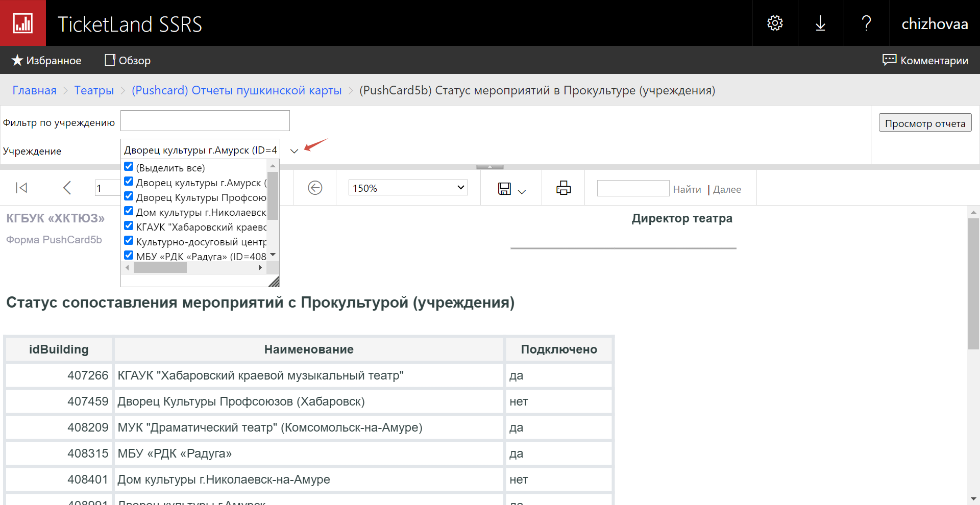This screenshot has height=505, width=980.
Task: Click the Далее next link
Action: (727, 189)
